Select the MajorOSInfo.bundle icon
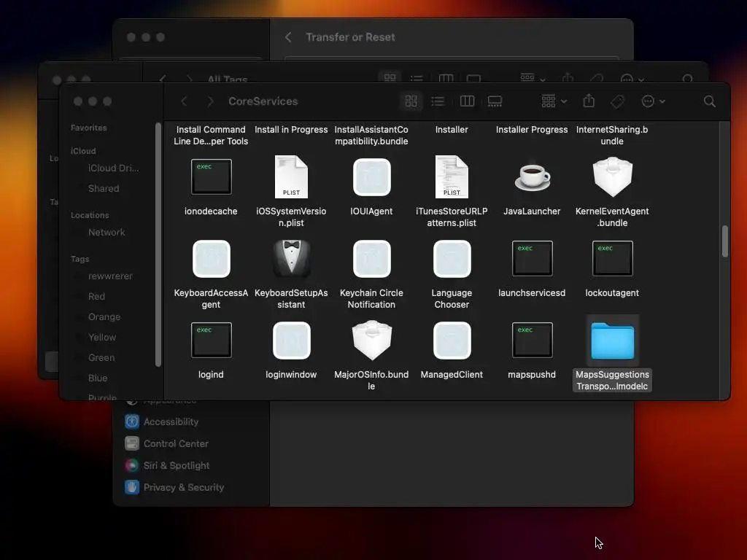This screenshot has height=560, width=747. pyautogui.click(x=371, y=340)
